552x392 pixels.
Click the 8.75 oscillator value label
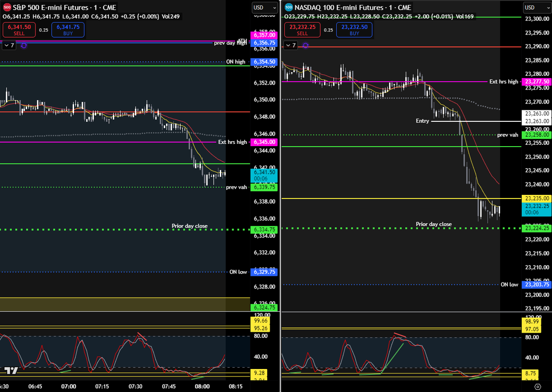click(530, 375)
